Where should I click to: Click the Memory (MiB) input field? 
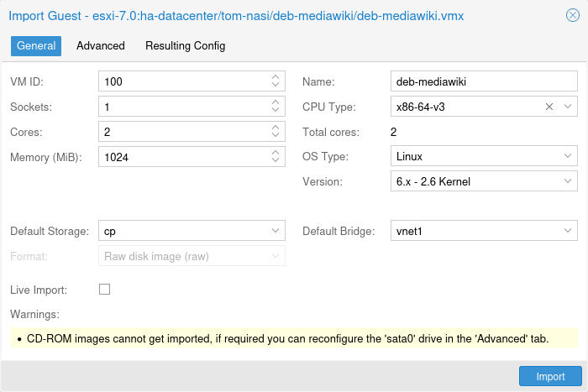point(182,157)
